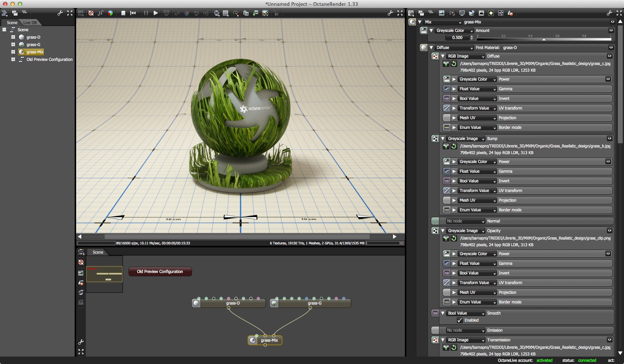The height and width of the screenshot is (364, 624).
Task: Click the padlock viewport lock icon
Action: tap(276, 13)
